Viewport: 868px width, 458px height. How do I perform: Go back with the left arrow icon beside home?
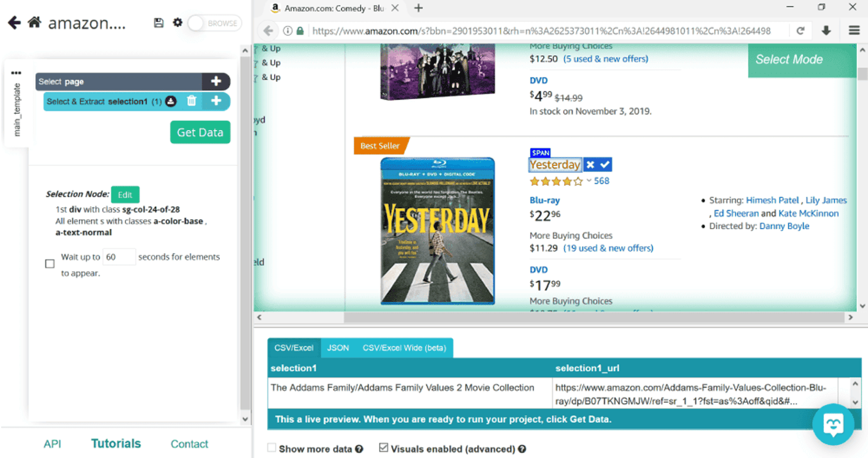tap(14, 23)
